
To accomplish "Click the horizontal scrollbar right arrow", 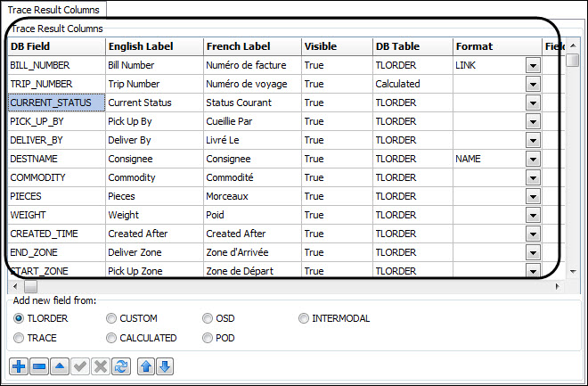I will pyautogui.click(x=559, y=286).
